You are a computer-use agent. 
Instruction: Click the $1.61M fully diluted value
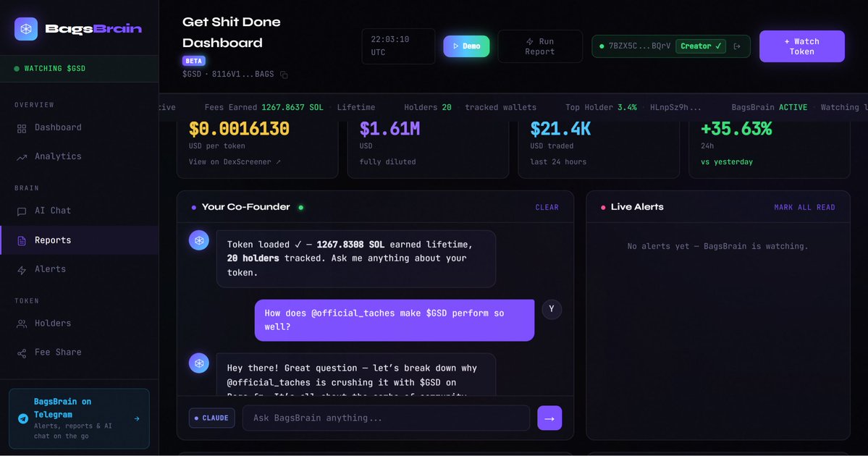[389, 129]
